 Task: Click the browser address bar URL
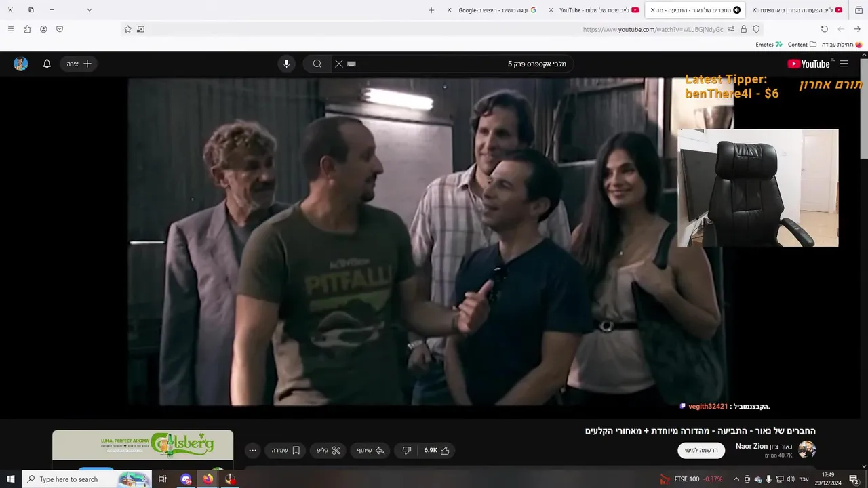652,29
